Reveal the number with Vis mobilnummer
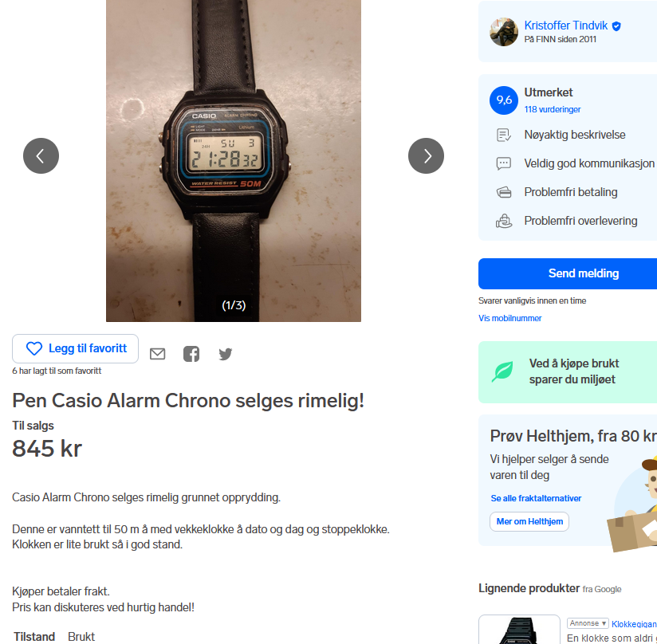 click(510, 318)
